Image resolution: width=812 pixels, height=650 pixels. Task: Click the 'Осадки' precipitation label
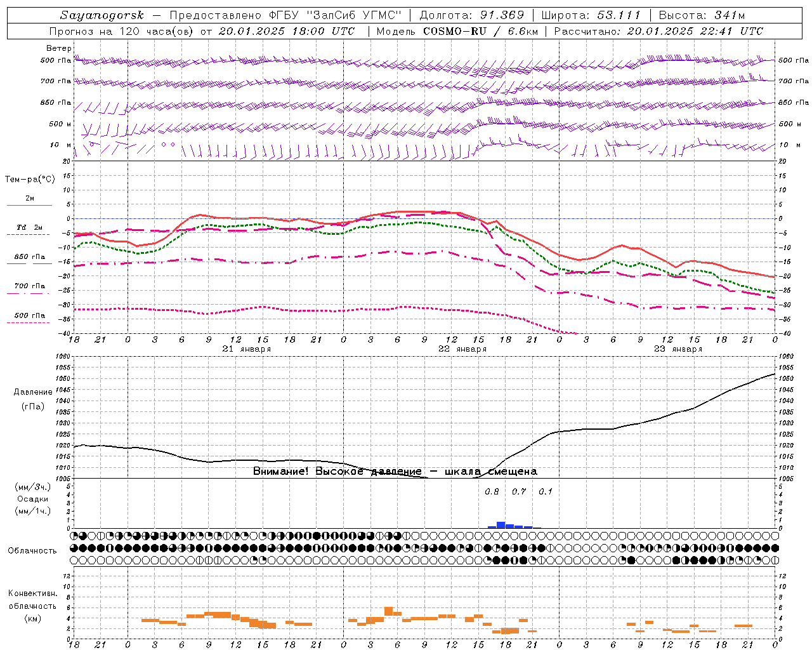[x=33, y=499]
